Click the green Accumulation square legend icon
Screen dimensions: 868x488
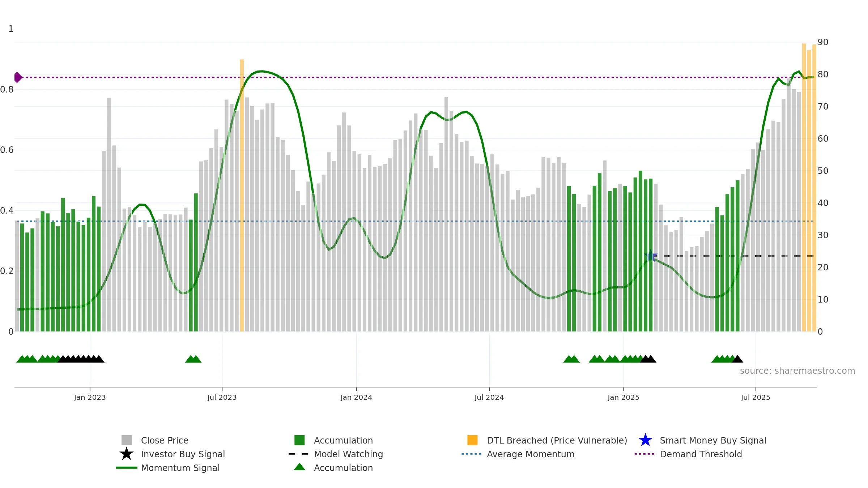[299, 440]
